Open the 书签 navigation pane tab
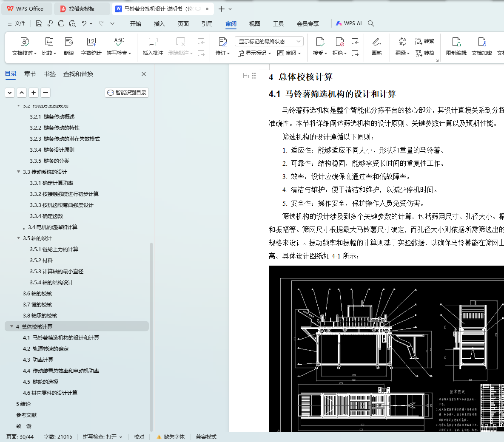Viewport: 504px width, 442px height. click(x=49, y=74)
